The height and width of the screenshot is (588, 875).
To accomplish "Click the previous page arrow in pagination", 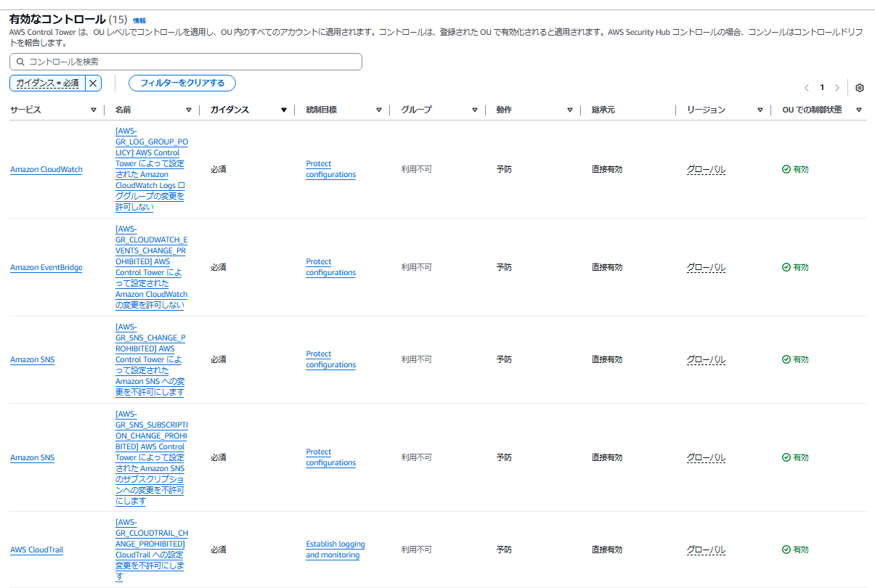I will [x=806, y=87].
